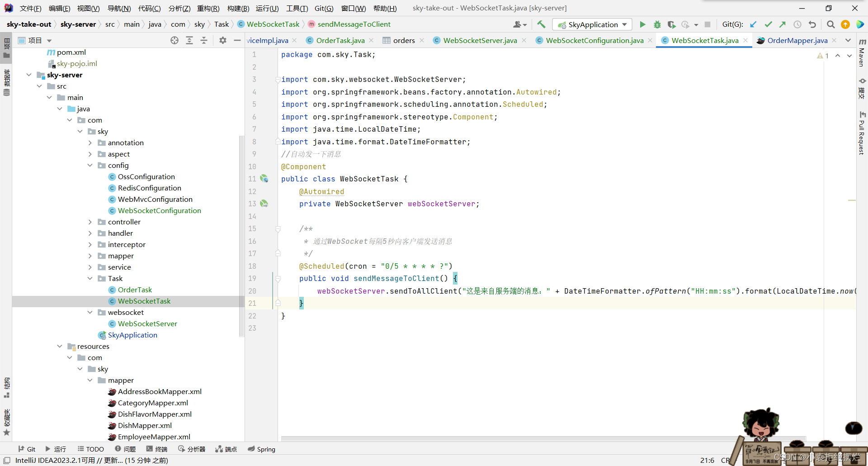Rollback changes with the undo arrow icon
Image resolution: width=868 pixels, height=466 pixels.
pyautogui.click(x=812, y=24)
